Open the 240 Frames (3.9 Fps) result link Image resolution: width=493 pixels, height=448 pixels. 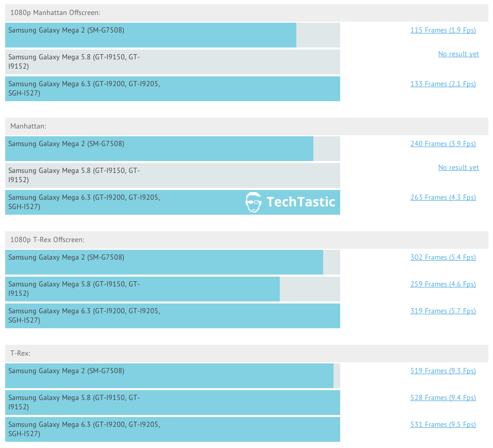pos(443,143)
